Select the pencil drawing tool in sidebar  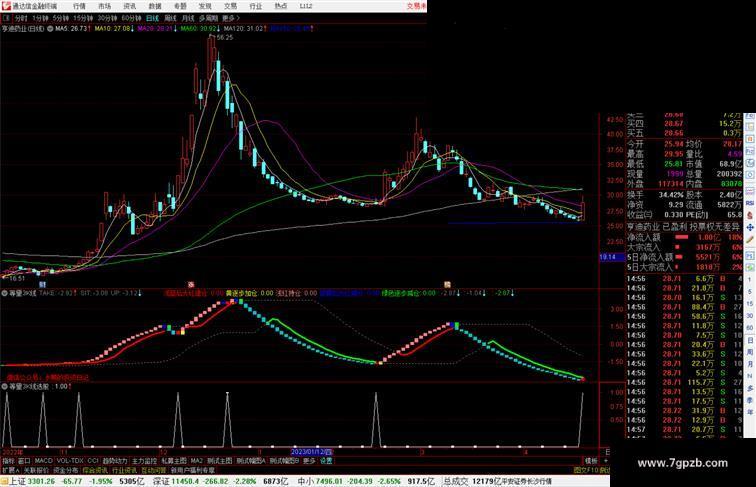[750, 240]
